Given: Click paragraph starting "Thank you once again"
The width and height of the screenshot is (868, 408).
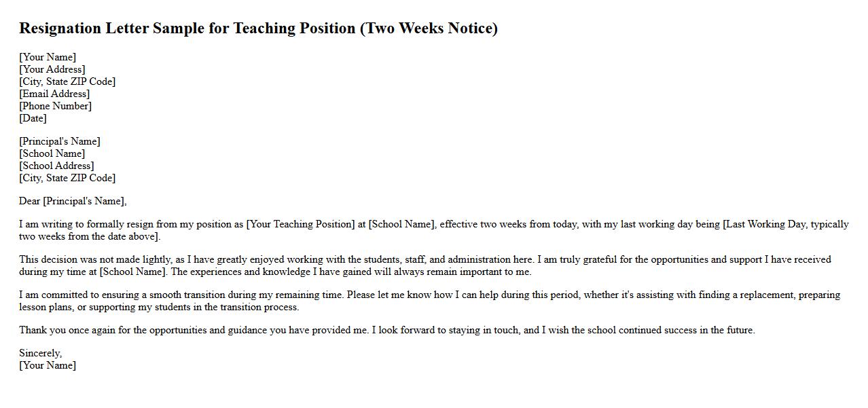Looking at the screenshot, I should click(387, 330).
